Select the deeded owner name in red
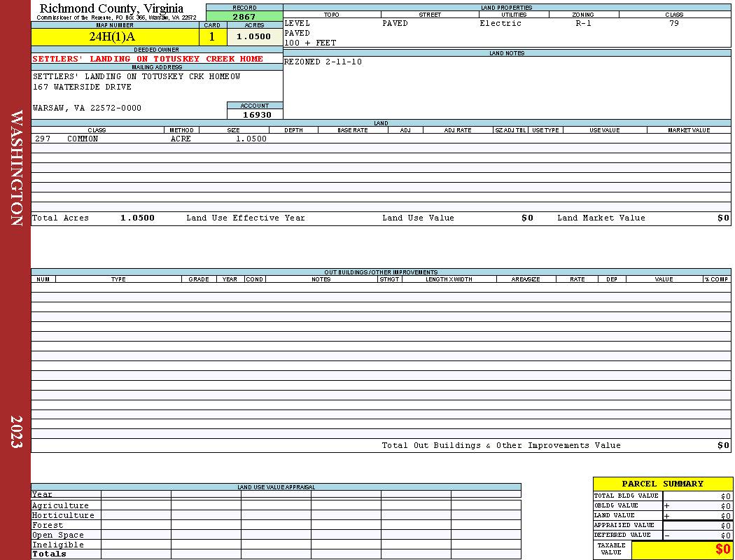Screen dimensions: 735x560 click(x=148, y=59)
